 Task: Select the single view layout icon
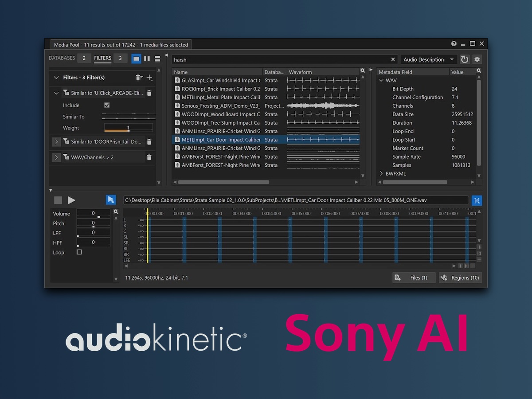click(x=136, y=58)
